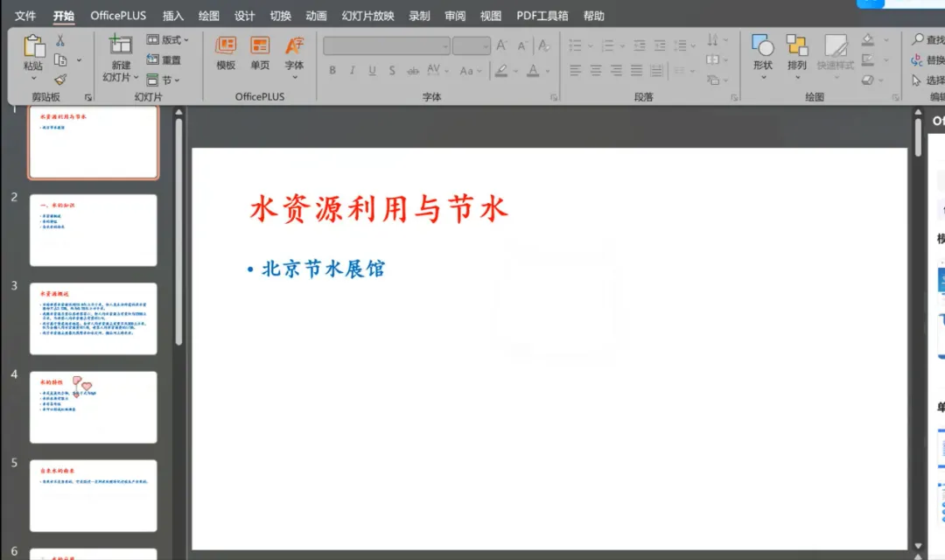Select slide 5 thumbnail 自来水的由来

(x=94, y=495)
